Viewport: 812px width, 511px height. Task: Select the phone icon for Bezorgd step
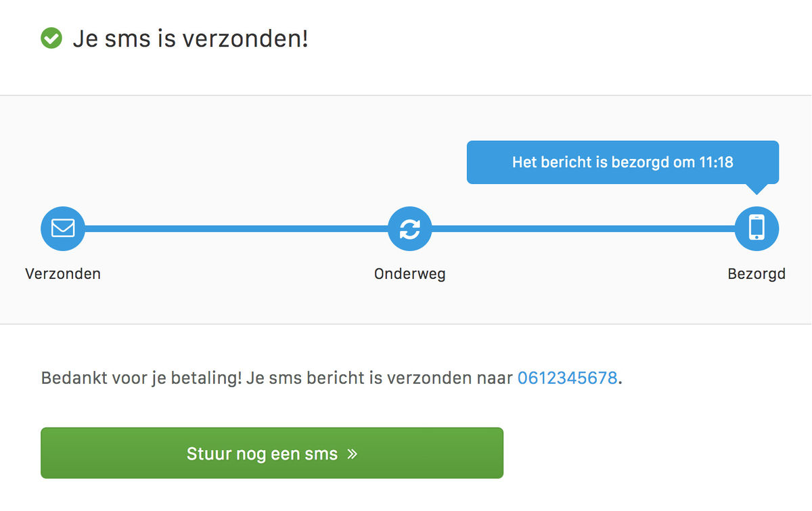(x=757, y=229)
